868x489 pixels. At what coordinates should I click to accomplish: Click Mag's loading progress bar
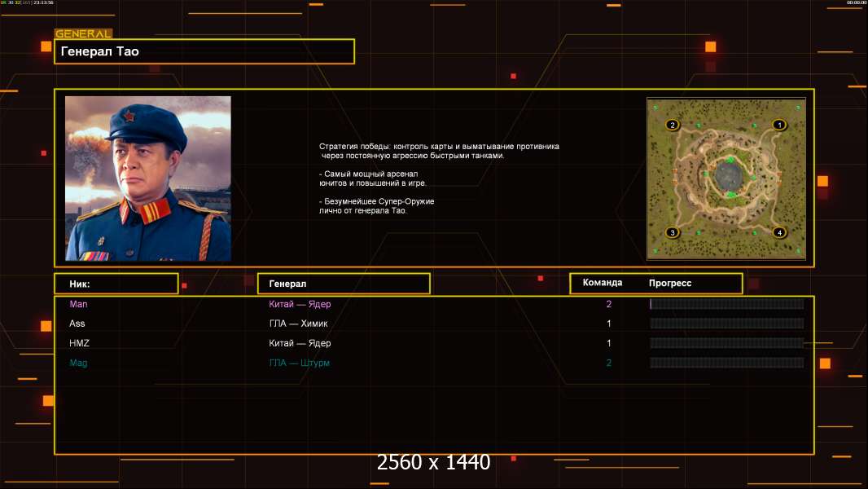tap(727, 363)
